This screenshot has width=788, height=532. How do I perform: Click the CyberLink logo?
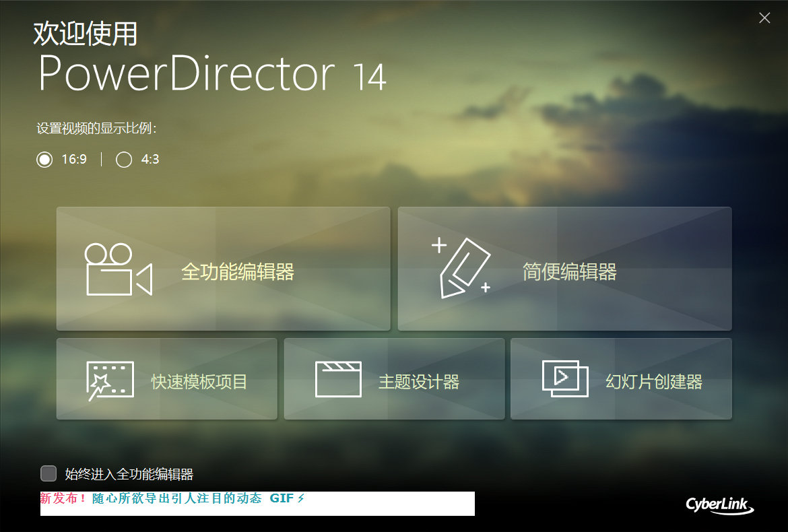click(x=720, y=505)
